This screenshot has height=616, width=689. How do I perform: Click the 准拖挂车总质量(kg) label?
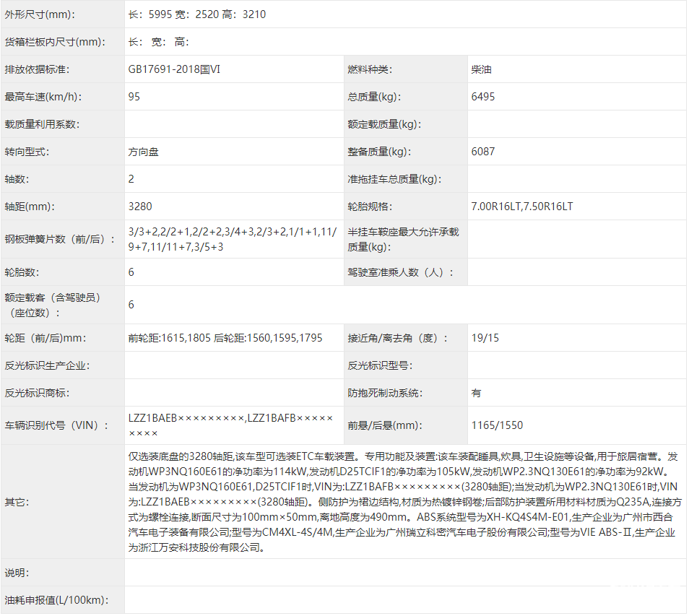(x=394, y=179)
